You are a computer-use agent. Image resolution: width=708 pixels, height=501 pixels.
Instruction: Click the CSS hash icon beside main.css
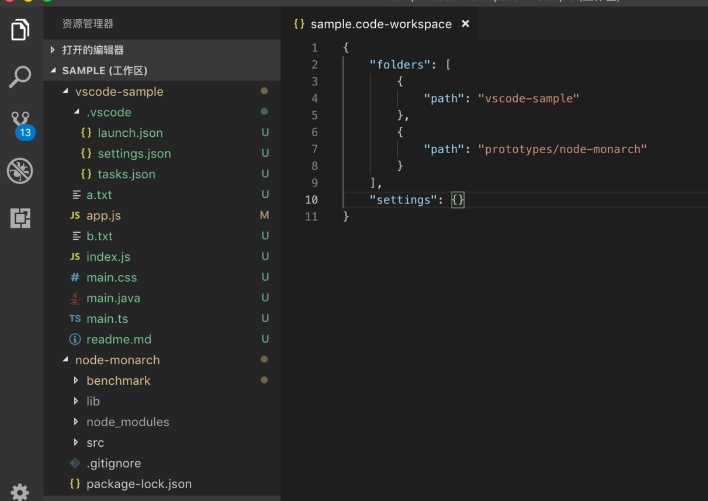75,277
